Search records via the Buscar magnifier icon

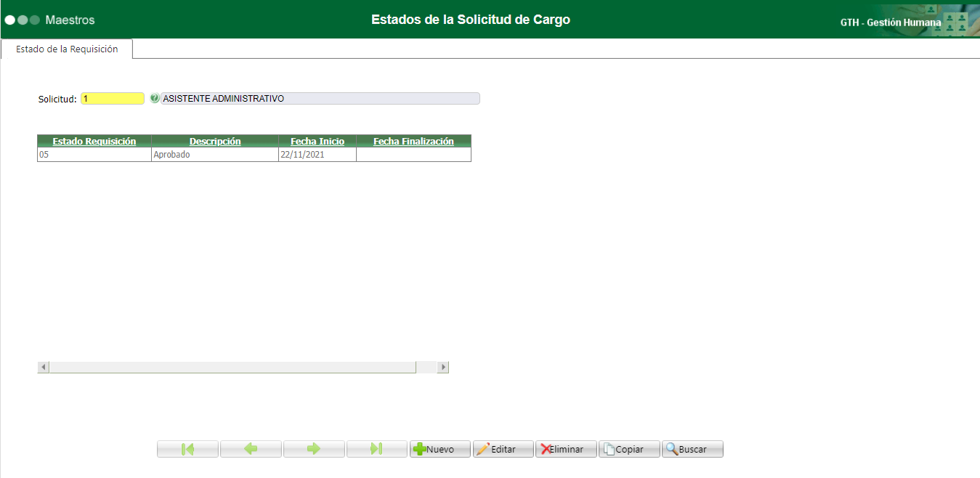[x=691, y=448]
